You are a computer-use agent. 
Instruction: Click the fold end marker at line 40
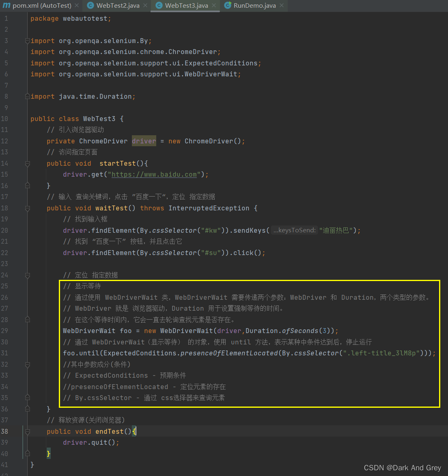pyautogui.click(x=27, y=454)
